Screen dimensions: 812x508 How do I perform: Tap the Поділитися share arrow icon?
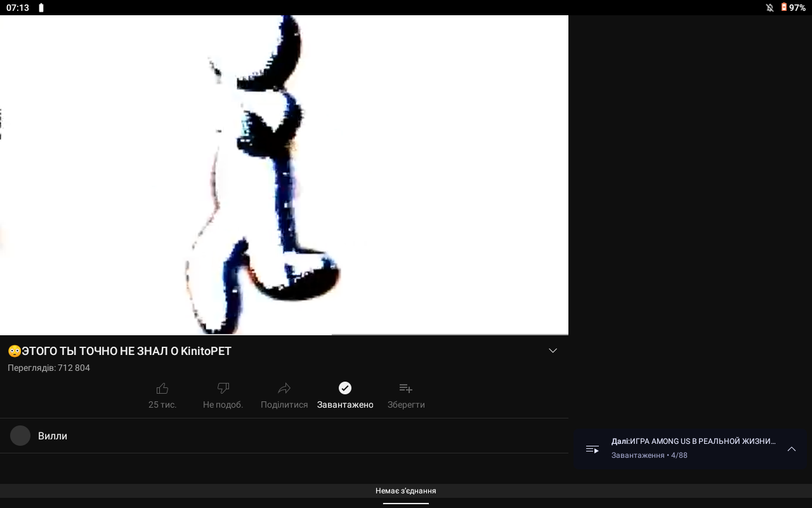(x=284, y=388)
